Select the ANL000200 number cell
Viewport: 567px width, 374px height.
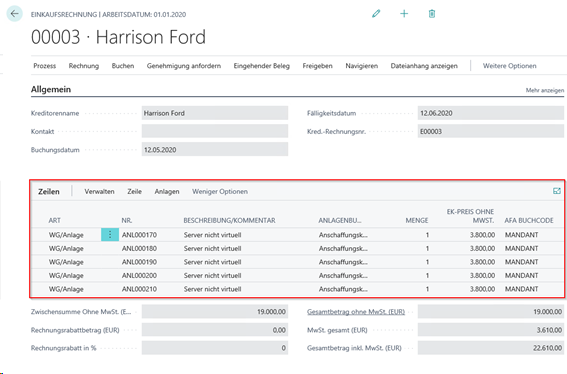[139, 276]
